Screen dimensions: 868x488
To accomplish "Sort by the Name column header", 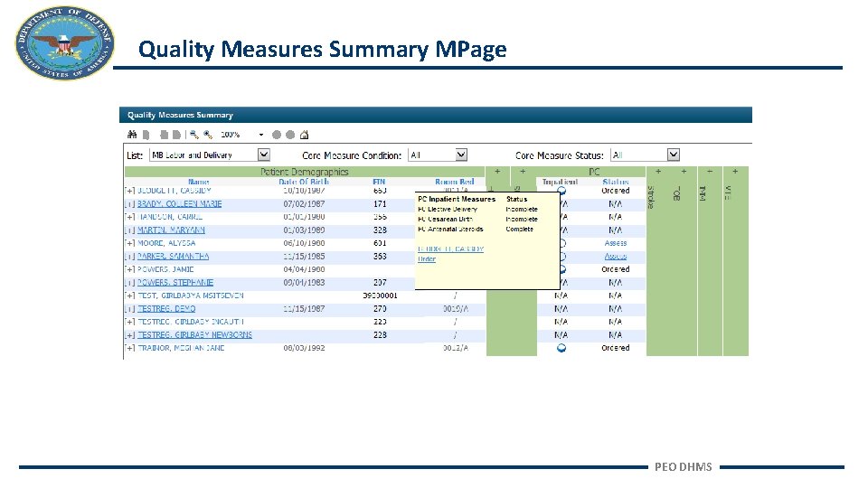I will click(x=198, y=182).
